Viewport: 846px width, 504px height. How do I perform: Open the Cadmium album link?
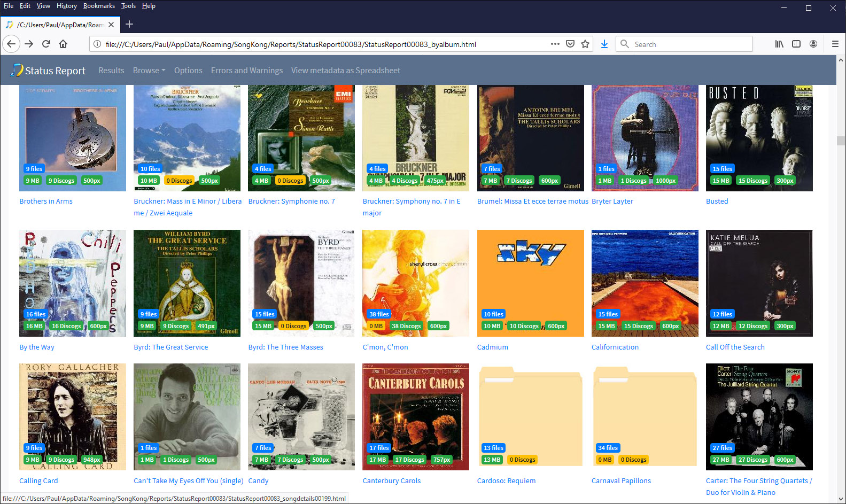click(x=493, y=347)
